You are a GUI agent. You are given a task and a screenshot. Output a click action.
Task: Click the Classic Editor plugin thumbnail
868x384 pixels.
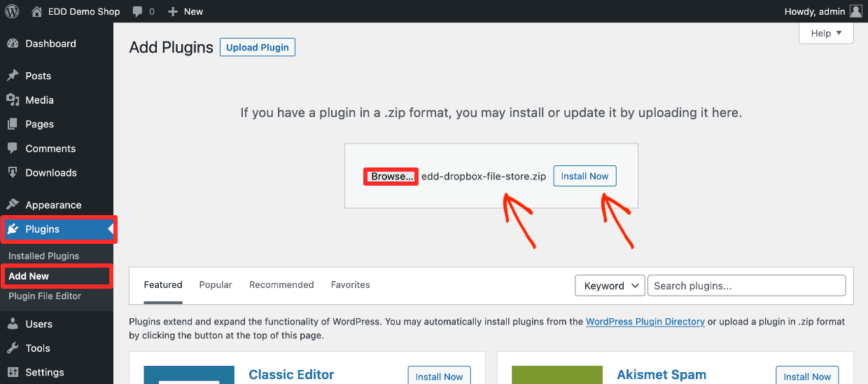pos(189,375)
